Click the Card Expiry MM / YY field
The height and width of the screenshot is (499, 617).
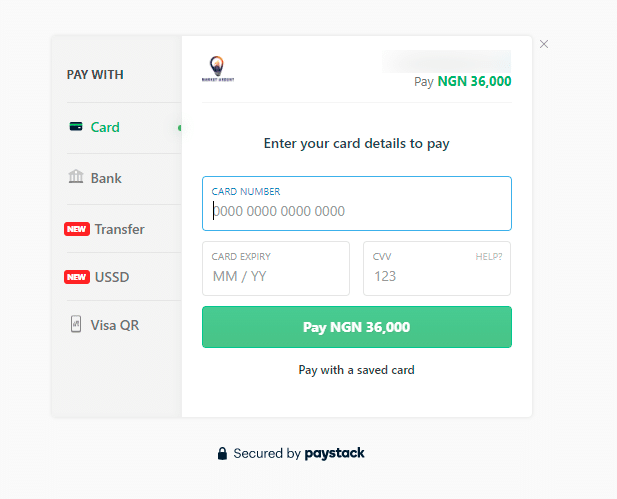click(x=276, y=268)
